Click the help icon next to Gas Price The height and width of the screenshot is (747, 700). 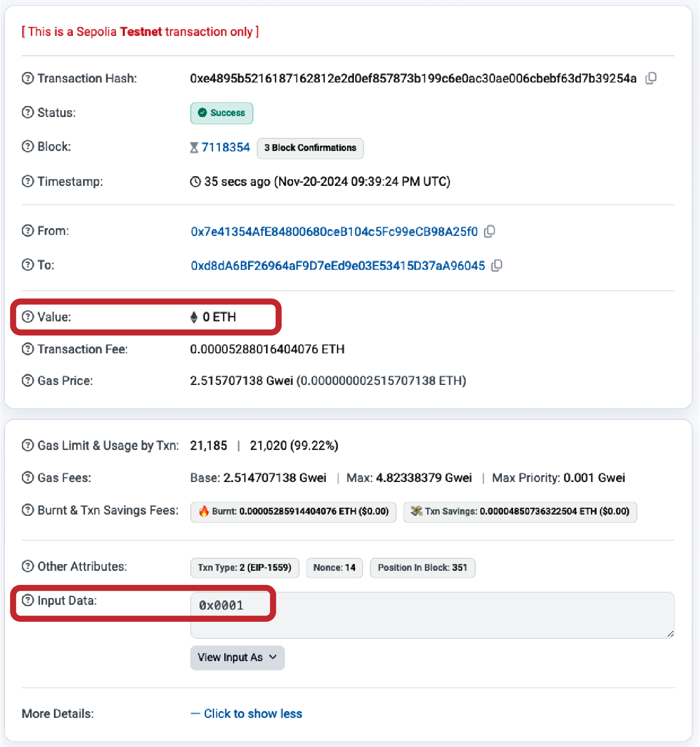[27, 381]
